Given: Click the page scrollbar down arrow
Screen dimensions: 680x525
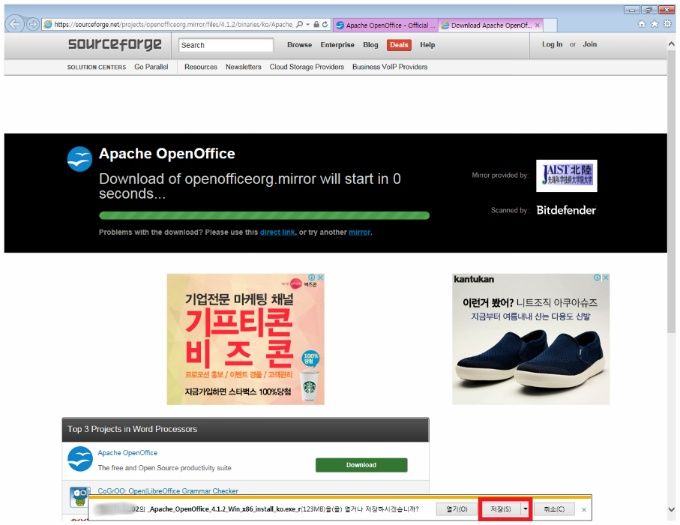Looking at the screenshot, I should pos(671,509).
